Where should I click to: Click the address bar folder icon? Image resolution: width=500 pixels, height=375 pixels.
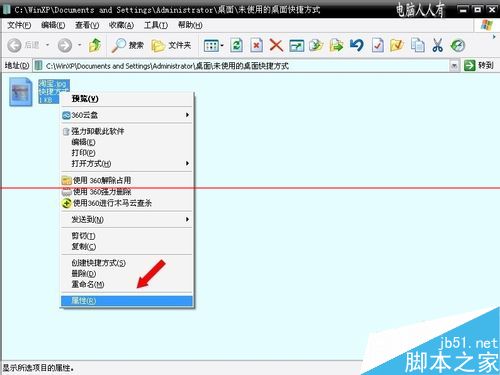(x=39, y=66)
